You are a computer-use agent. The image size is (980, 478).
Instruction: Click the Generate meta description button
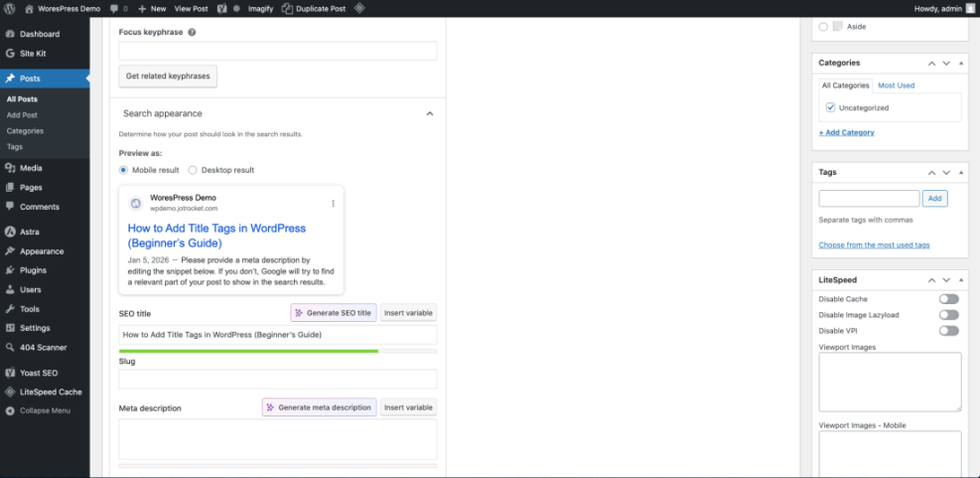click(320, 407)
